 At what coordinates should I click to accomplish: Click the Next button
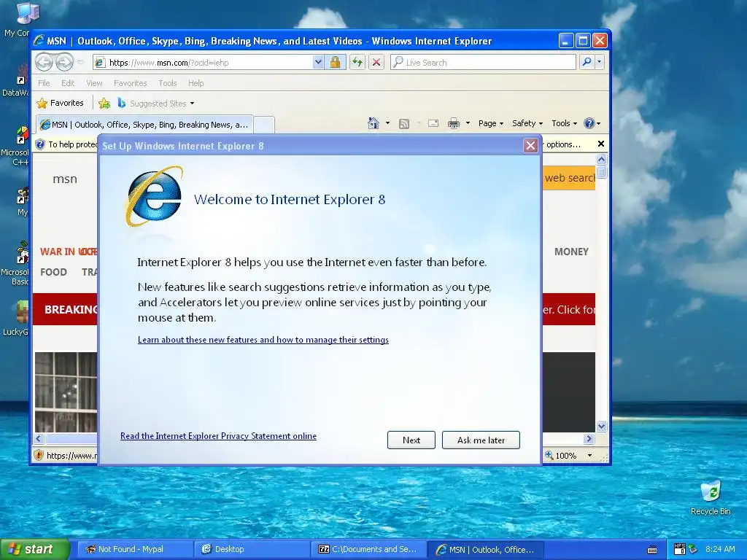[x=411, y=440]
